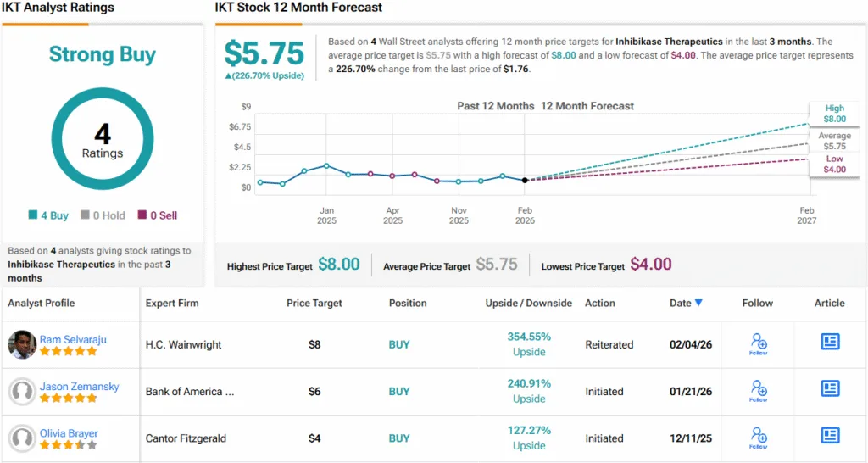Click the Price Target column header
868x463 pixels.
314,303
